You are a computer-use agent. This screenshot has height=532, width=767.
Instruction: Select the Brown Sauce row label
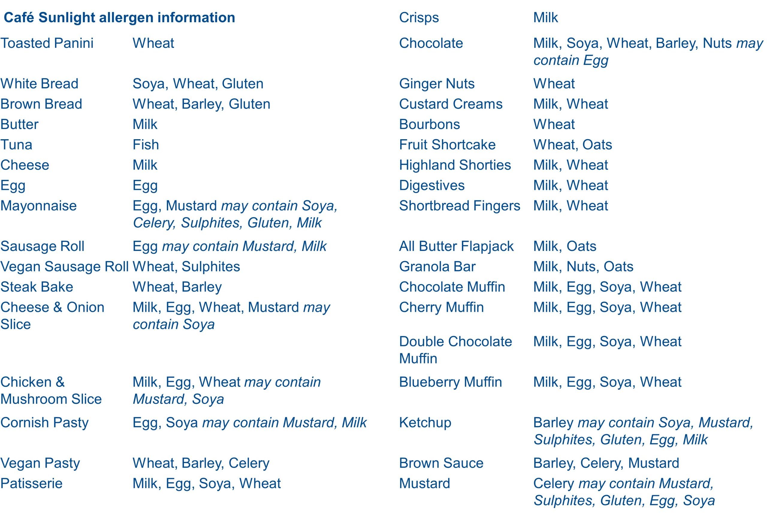(441, 463)
